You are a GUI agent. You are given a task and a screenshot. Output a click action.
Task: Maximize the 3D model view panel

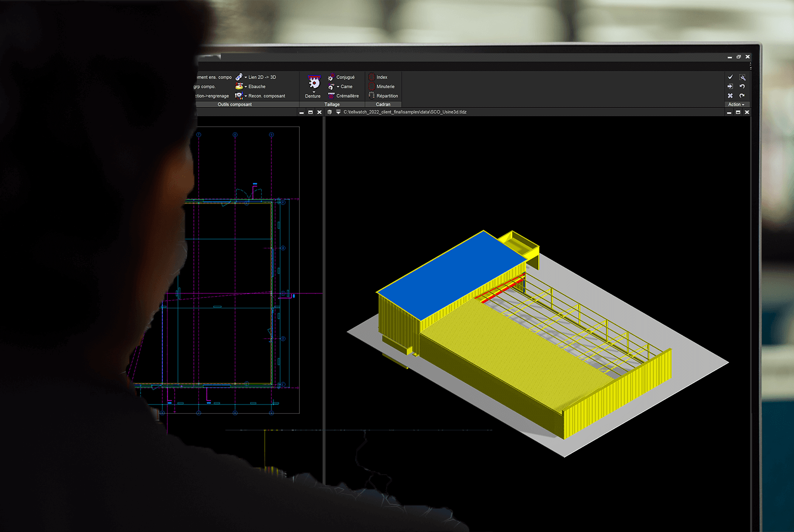pos(738,112)
